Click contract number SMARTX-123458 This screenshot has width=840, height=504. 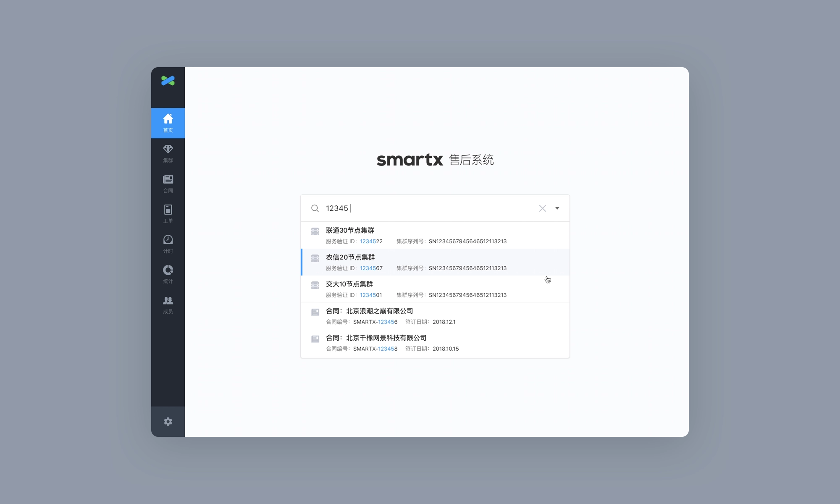(x=375, y=349)
